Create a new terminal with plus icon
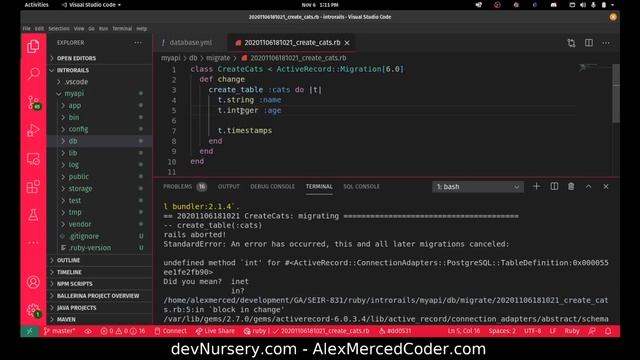This screenshot has width=640, height=360. click(x=536, y=187)
